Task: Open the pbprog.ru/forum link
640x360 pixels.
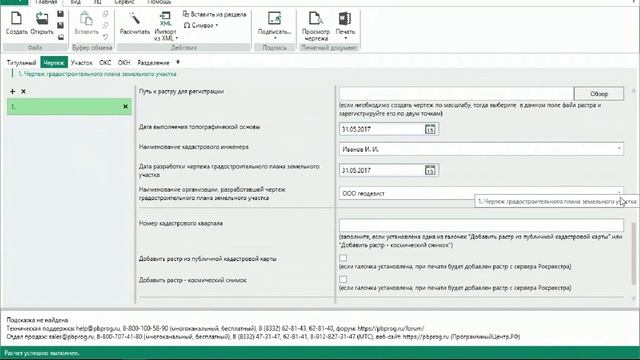Action: 391,329
